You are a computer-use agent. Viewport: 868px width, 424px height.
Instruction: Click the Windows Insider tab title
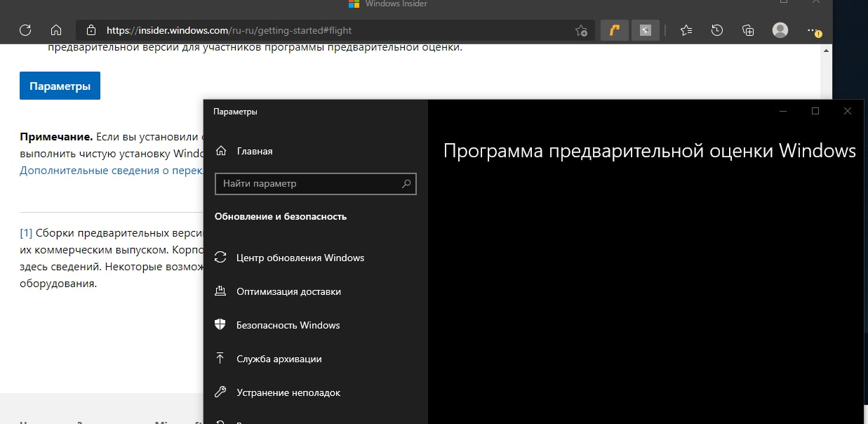pyautogui.click(x=396, y=4)
